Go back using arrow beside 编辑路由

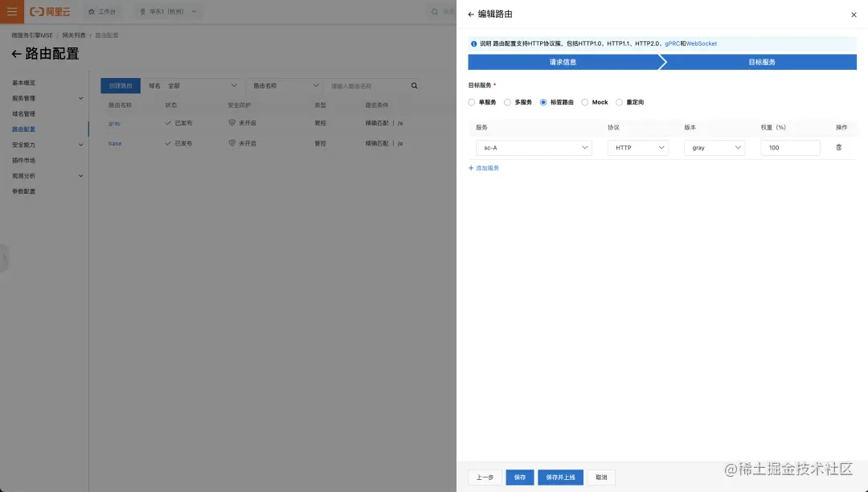coord(471,14)
